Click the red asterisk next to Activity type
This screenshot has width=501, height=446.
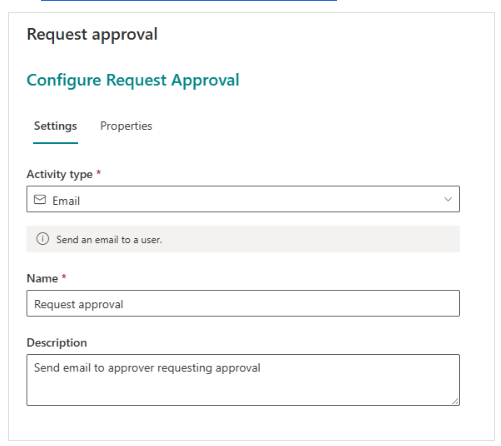click(x=99, y=173)
